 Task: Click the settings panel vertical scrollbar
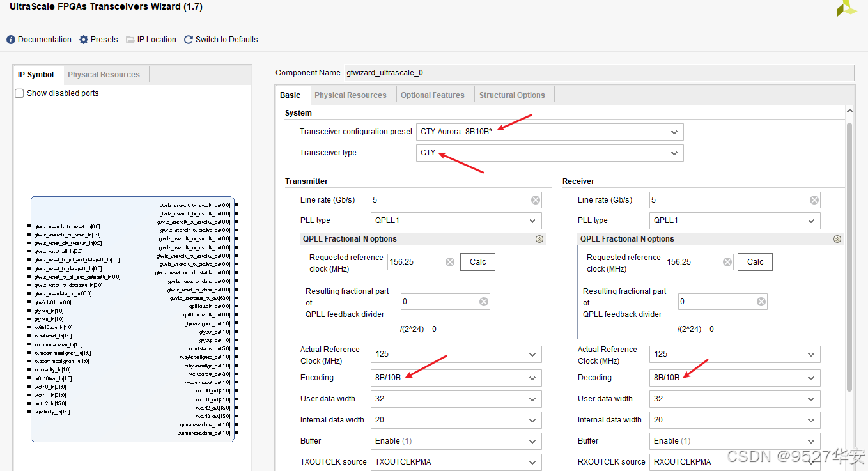(849, 256)
